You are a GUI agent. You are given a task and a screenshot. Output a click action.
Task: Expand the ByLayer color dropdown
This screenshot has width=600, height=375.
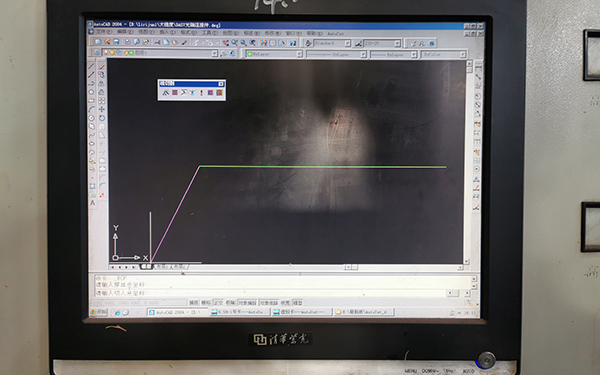[274, 54]
